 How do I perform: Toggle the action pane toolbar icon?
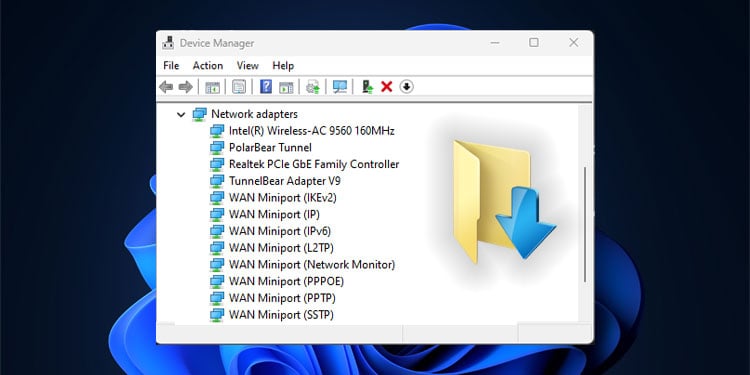pyautogui.click(x=286, y=87)
